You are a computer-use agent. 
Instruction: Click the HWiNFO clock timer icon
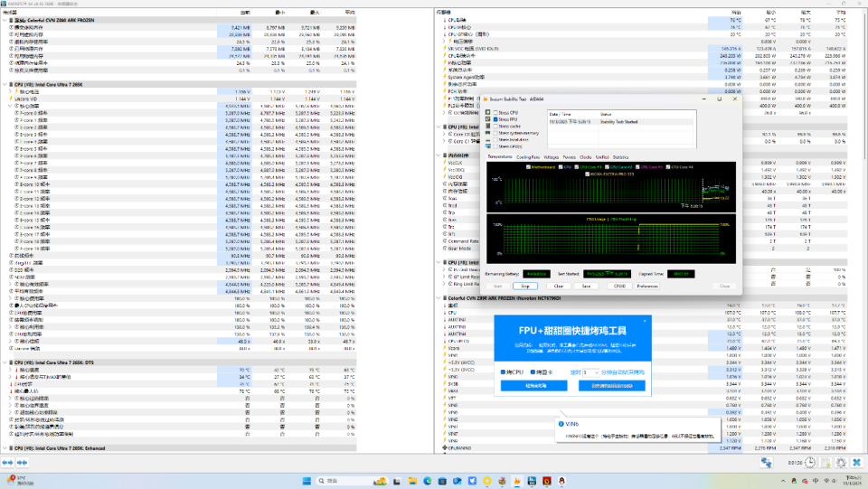[x=811, y=462]
